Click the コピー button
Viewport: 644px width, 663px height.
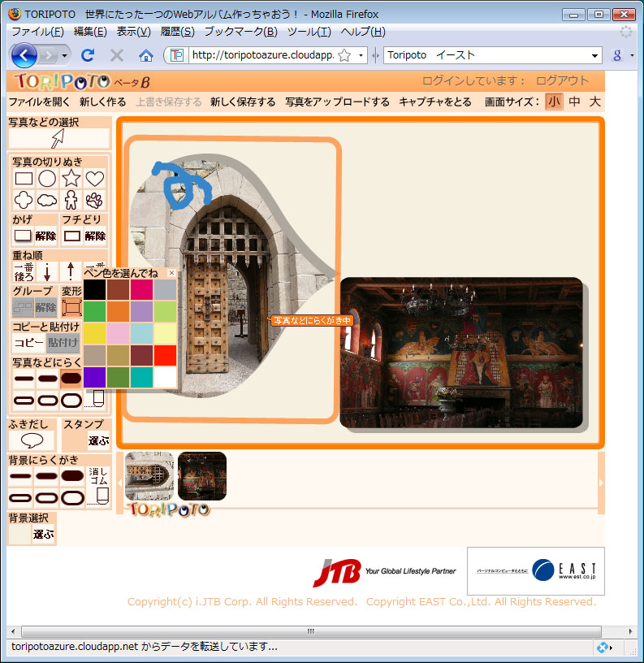28,343
